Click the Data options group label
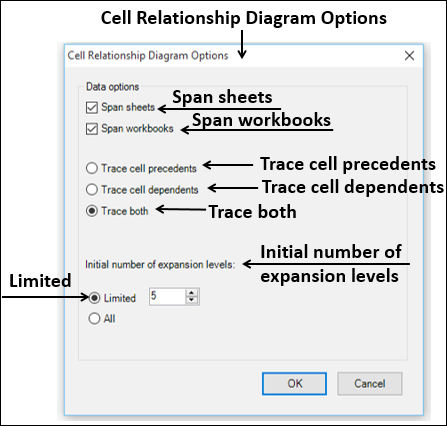Image resolution: width=447 pixels, height=426 pixels. [x=112, y=87]
